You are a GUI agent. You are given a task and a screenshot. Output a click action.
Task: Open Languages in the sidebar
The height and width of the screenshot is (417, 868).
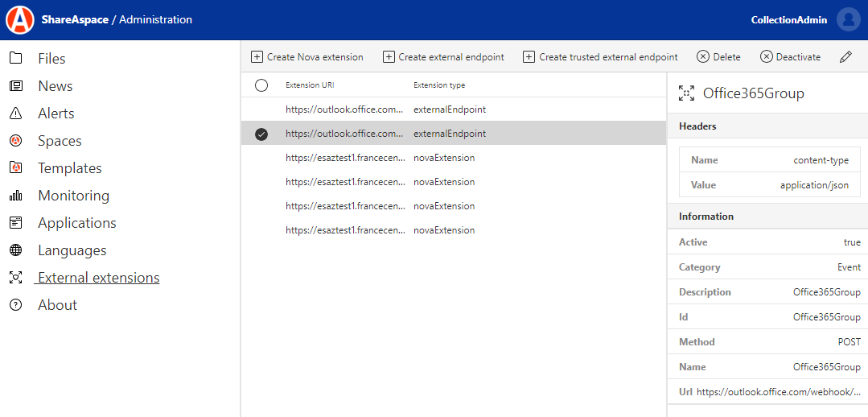point(72,250)
